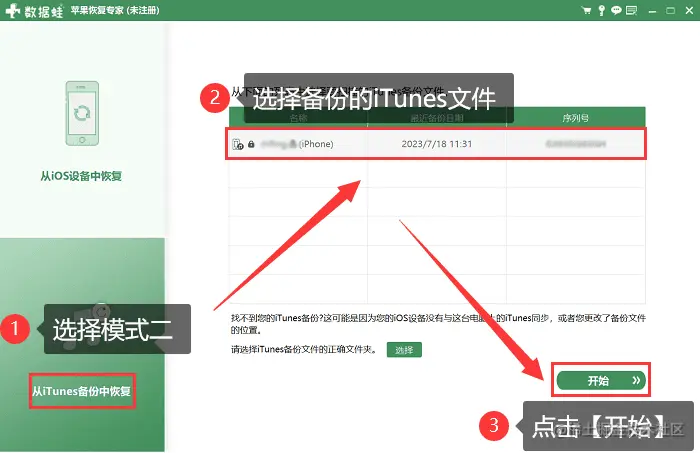Click the 选择 folder button
This screenshot has width=700, height=453.
[x=404, y=350]
